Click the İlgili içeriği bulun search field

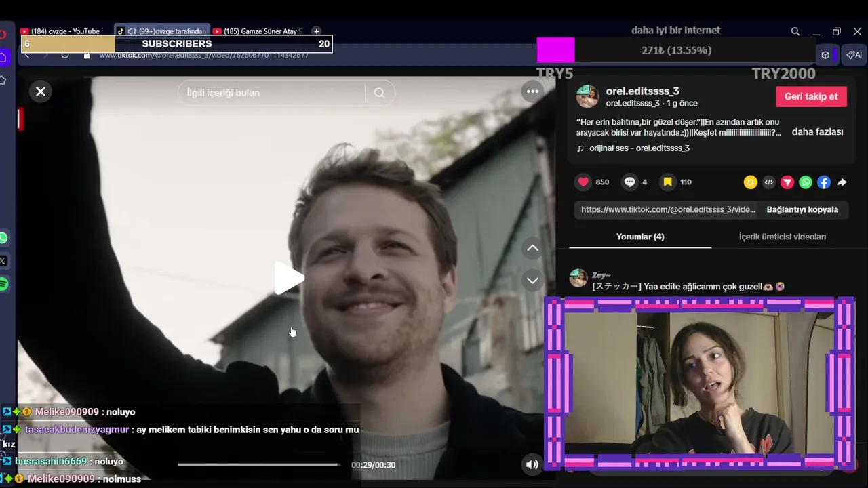tap(271, 93)
